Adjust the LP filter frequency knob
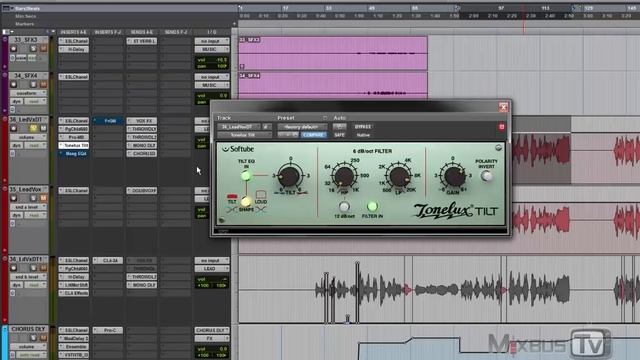640x360 pixels. point(399,176)
